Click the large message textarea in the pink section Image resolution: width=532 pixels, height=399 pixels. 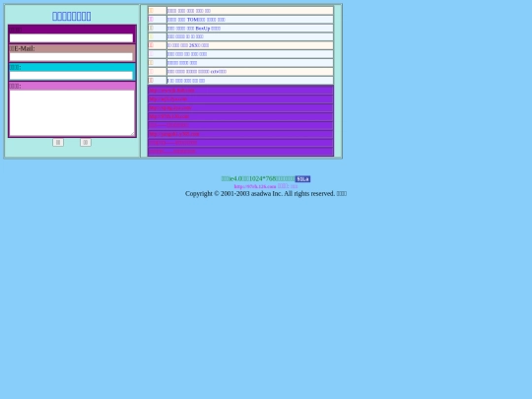point(72,113)
